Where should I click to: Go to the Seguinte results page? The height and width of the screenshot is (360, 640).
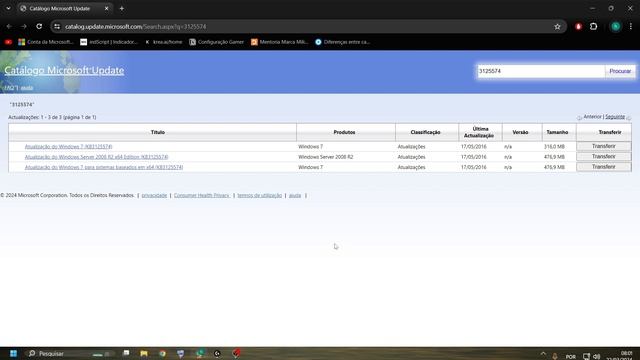click(x=615, y=117)
